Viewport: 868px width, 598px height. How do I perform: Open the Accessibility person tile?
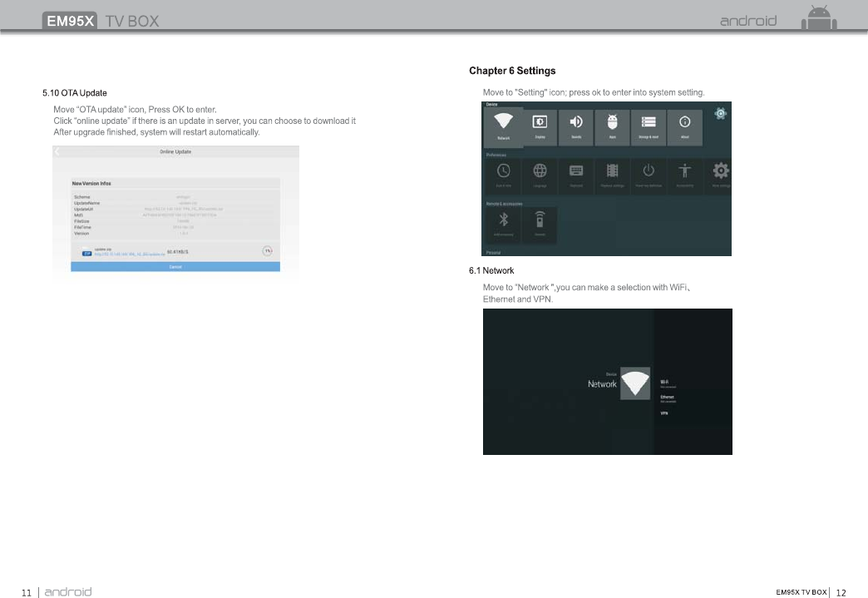(x=685, y=176)
